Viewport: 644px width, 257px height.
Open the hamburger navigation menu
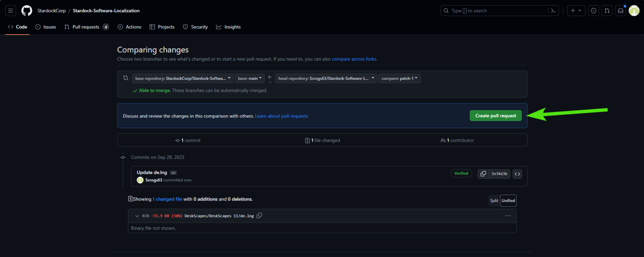(x=10, y=11)
